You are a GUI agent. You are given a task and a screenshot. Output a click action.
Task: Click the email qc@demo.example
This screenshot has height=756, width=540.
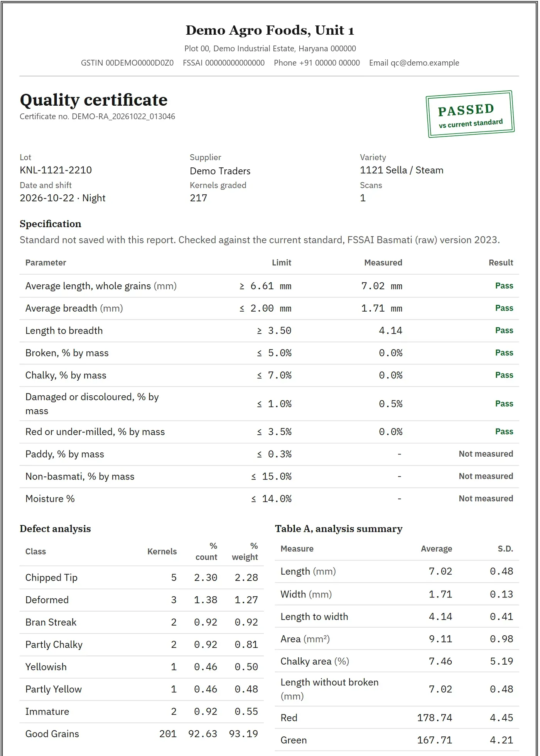[x=425, y=63]
